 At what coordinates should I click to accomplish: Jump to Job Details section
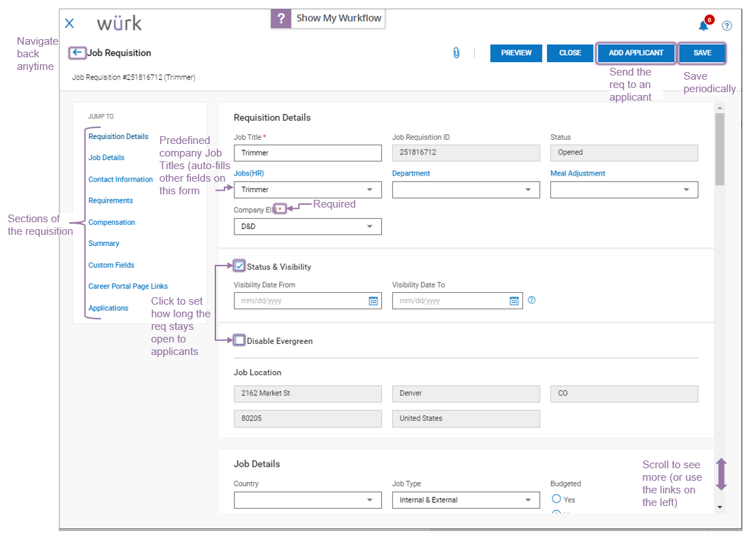106,157
